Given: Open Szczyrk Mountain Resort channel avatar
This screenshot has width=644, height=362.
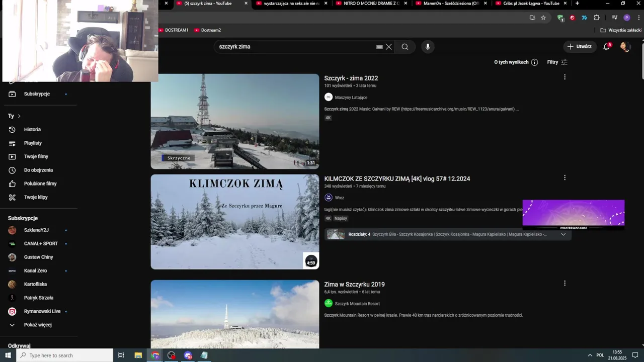Looking at the screenshot, I should click(x=329, y=303).
